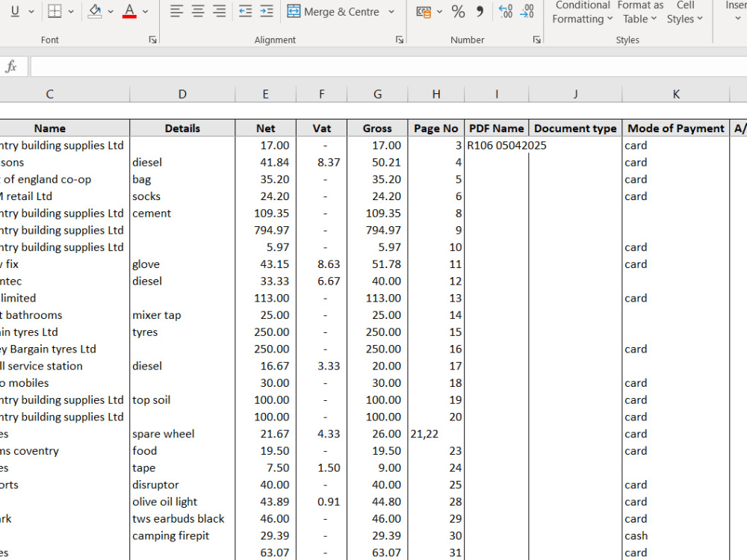The image size is (747, 560).
Task: Open Format as Table menu
Action: click(640, 13)
